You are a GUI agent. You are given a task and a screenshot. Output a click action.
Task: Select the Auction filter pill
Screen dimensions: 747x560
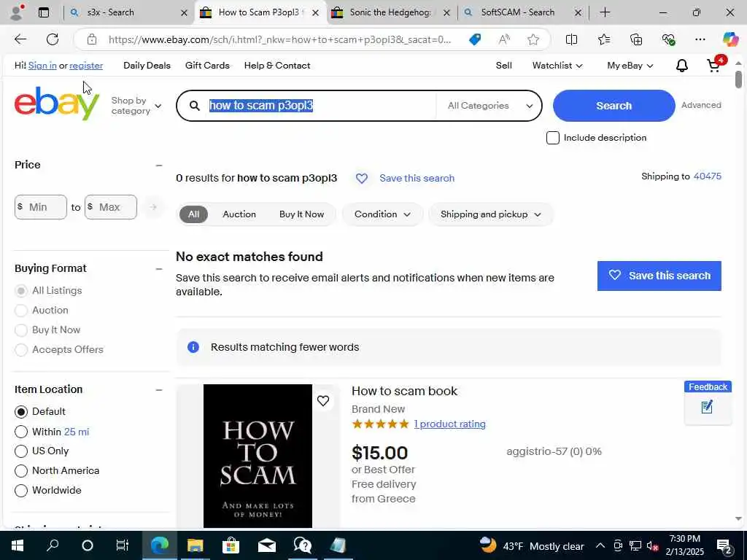239,214
